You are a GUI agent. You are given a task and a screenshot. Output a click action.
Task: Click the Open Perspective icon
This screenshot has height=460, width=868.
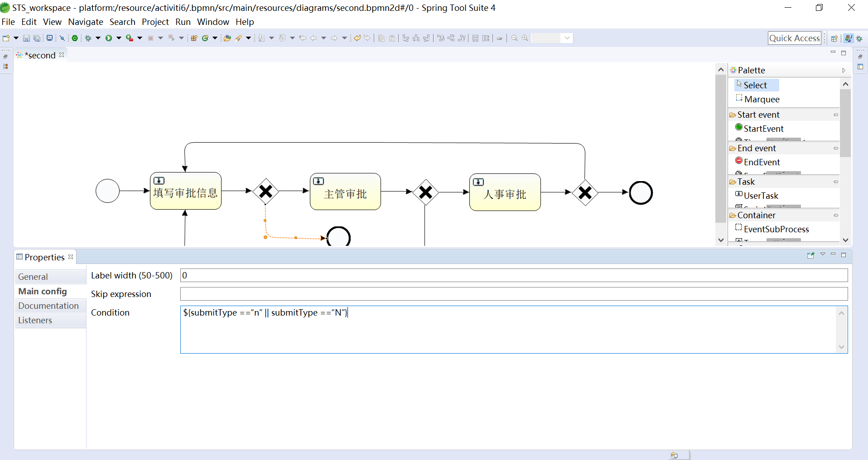(x=834, y=38)
